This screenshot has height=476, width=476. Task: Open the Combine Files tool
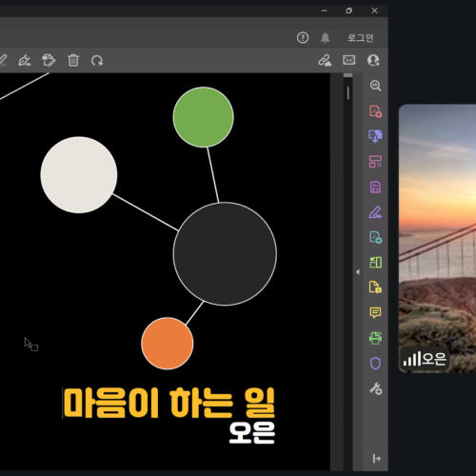click(x=375, y=136)
